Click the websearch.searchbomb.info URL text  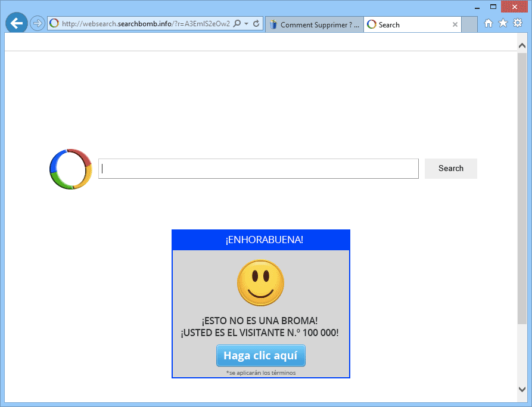[145, 24]
